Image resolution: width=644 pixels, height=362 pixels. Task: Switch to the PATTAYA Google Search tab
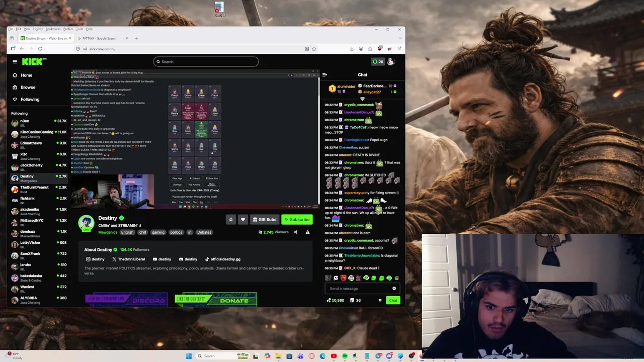[x=103, y=38]
